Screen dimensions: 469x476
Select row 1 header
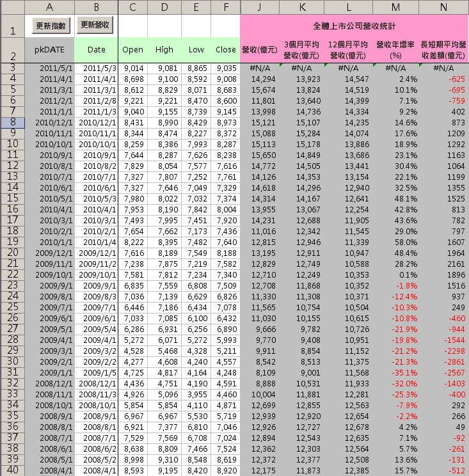click(12, 26)
